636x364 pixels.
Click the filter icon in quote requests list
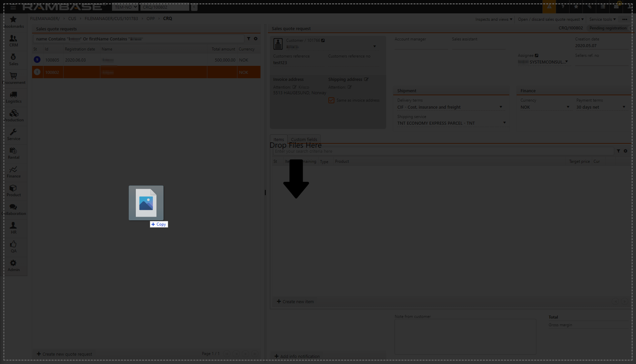pos(248,39)
